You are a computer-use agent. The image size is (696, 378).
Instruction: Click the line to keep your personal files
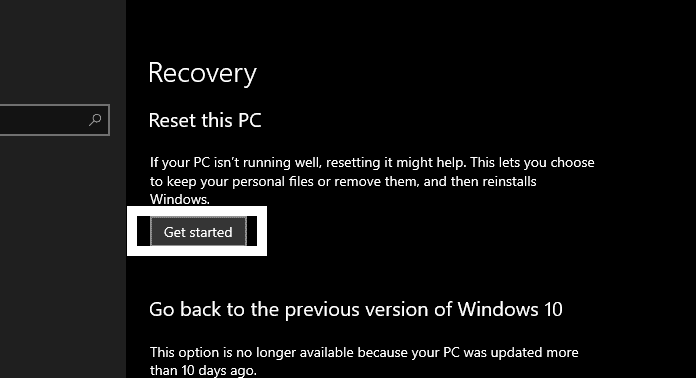click(343, 181)
